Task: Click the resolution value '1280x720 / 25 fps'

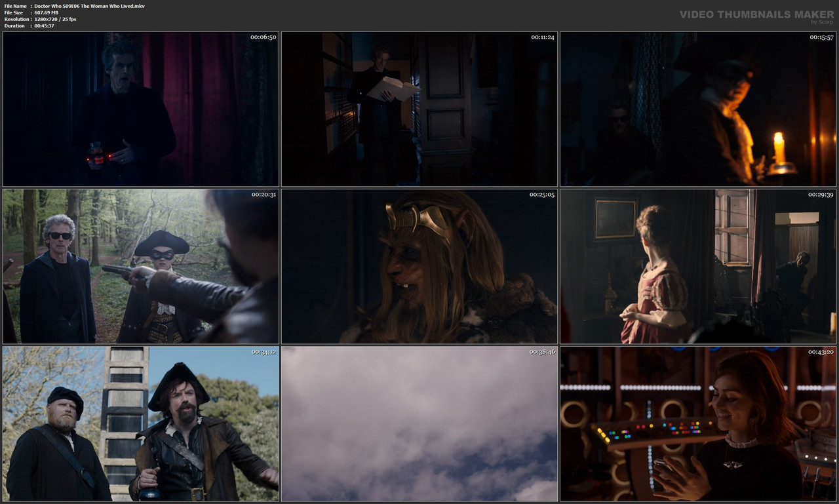Action: pyautogui.click(x=55, y=19)
